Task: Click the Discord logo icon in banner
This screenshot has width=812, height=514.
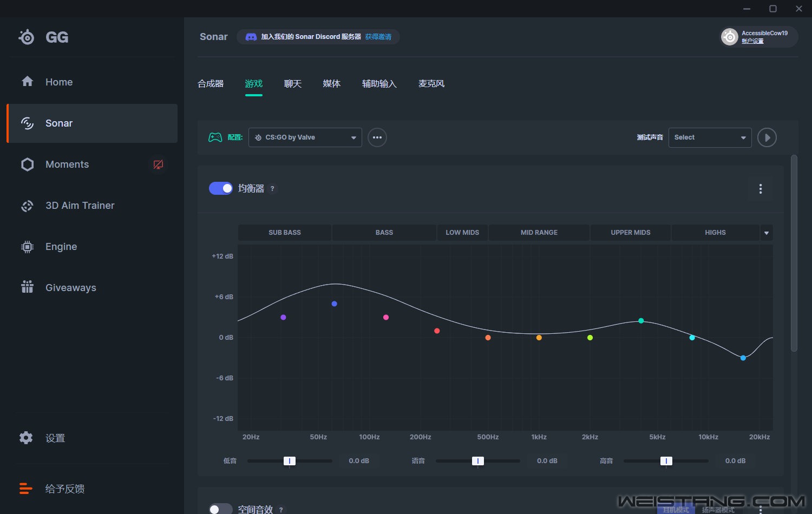Action: (x=251, y=37)
